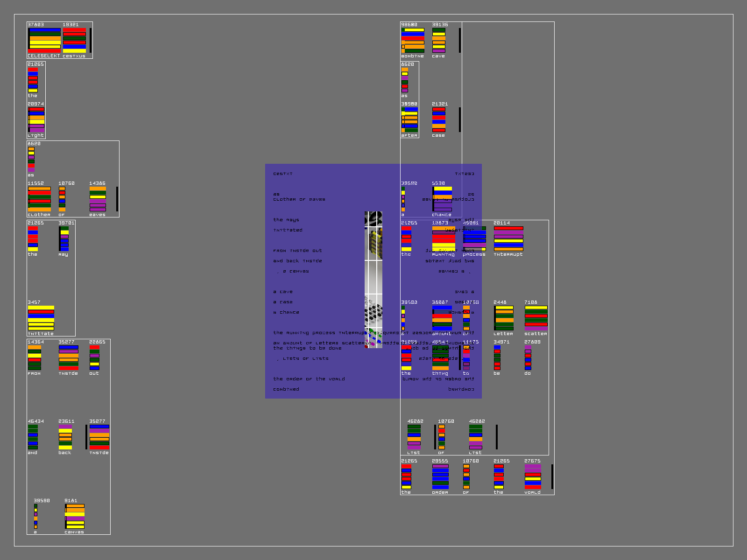Select the cestxus striped block
The image size is (747, 560).
[x=74, y=41]
